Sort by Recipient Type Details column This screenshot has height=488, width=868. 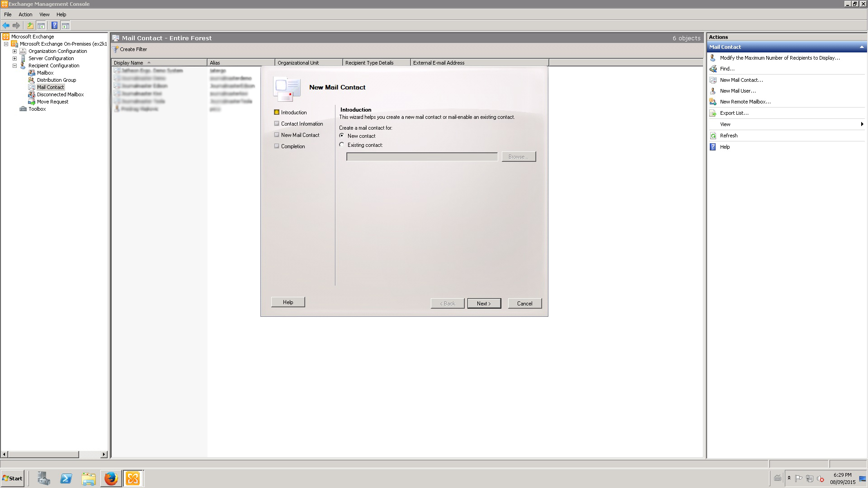tap(377, 63)
